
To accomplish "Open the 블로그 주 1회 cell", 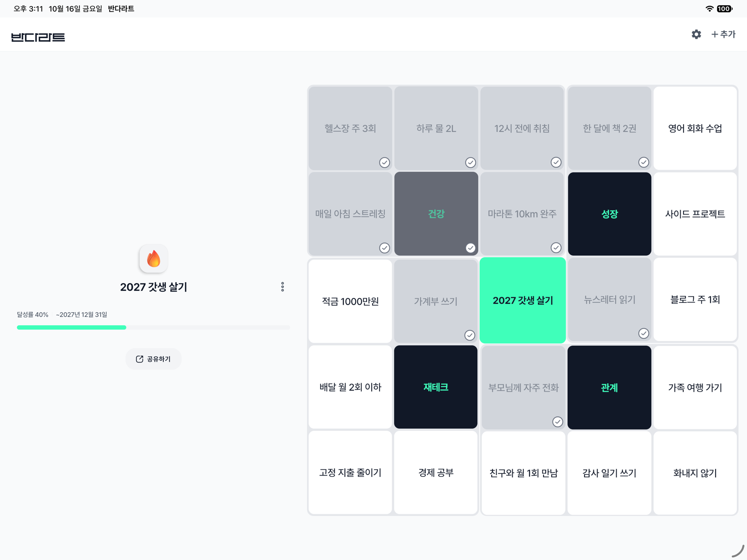I will [695, 300].
